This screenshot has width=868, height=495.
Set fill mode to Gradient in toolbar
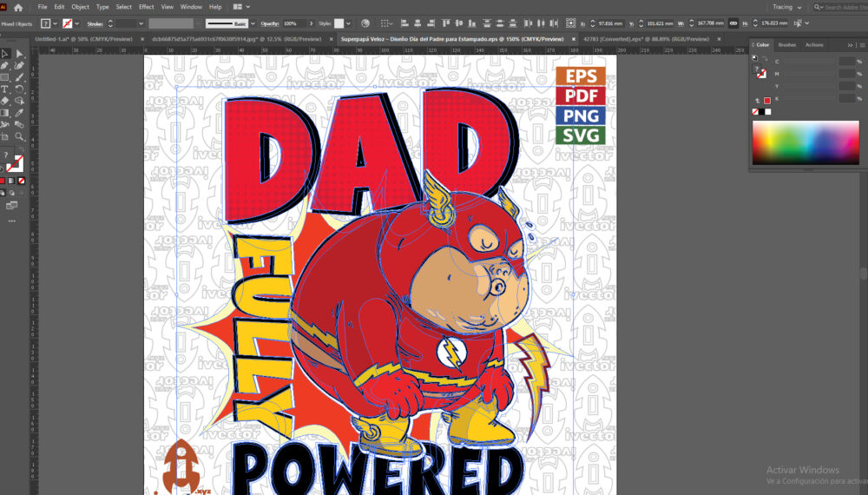click(12, 181)
